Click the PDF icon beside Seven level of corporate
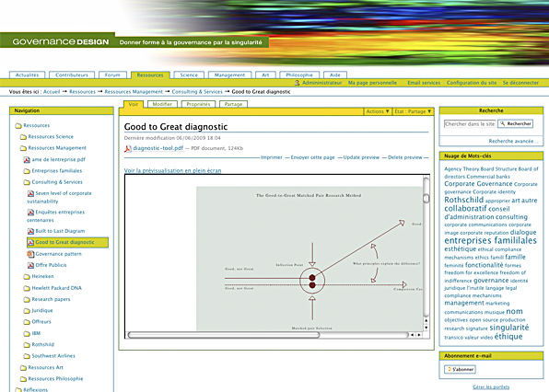The height and width of the screenshot is (392, 549). pyautogui.click(x=30, y=193)
